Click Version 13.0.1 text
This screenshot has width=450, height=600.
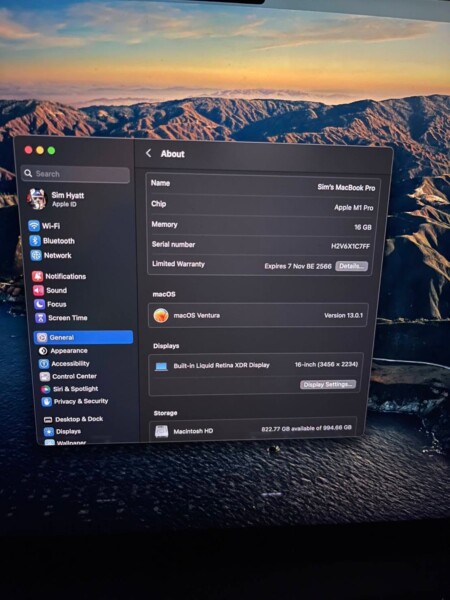point(344,316)
